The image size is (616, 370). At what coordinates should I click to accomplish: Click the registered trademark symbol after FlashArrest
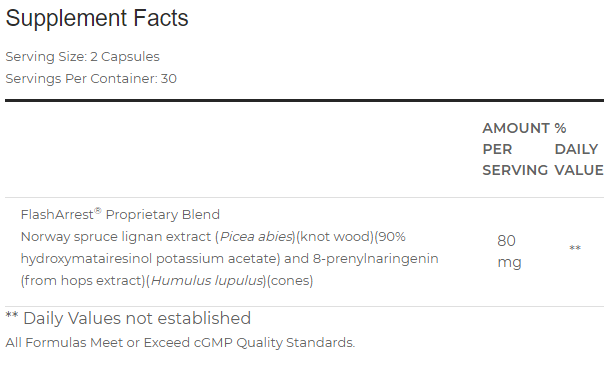pyautogui.click(x=98, y=211)
